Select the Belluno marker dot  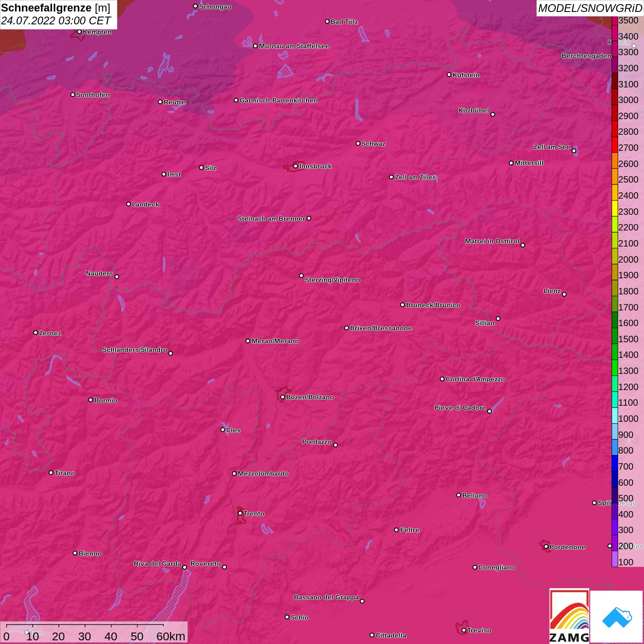(x=458, y=495)
